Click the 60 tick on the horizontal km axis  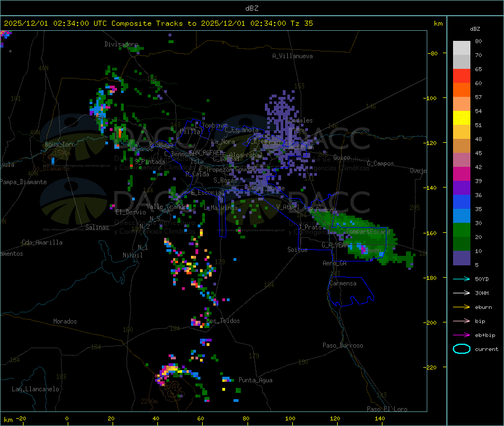200,419
